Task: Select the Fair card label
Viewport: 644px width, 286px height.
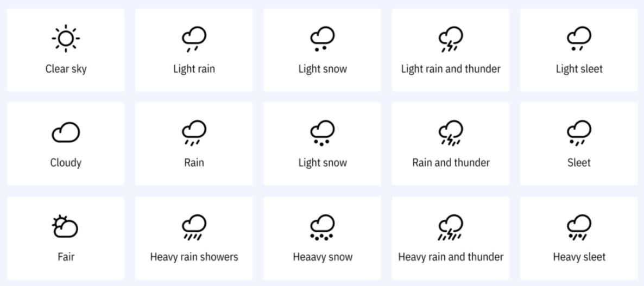Action: coord(66,257)
